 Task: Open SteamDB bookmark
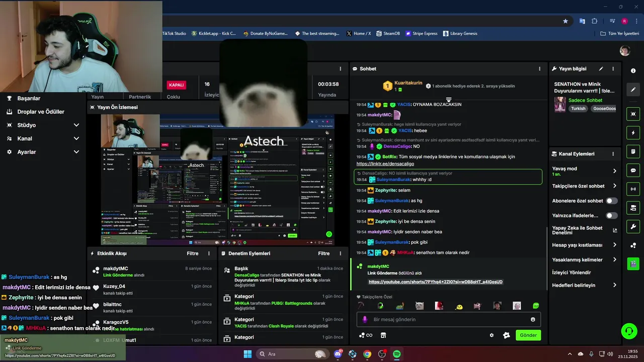pyautogui.click(x=387, y=34)
